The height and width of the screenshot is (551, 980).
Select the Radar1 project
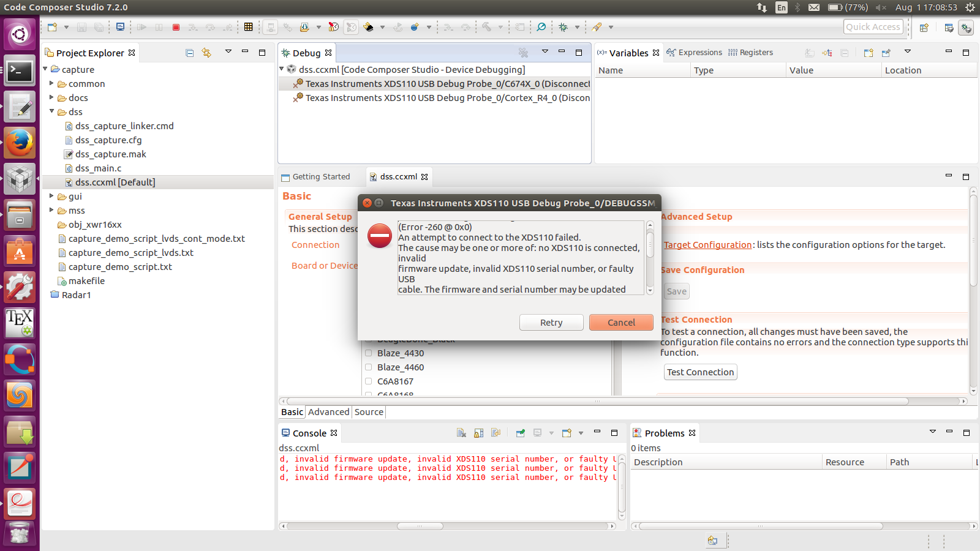coord(76,295)
